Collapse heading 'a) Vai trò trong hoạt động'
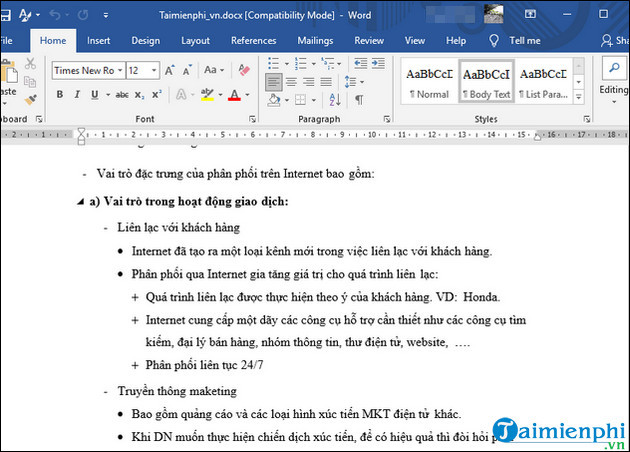This screenshot has width=630, height=452. [81, 202]
